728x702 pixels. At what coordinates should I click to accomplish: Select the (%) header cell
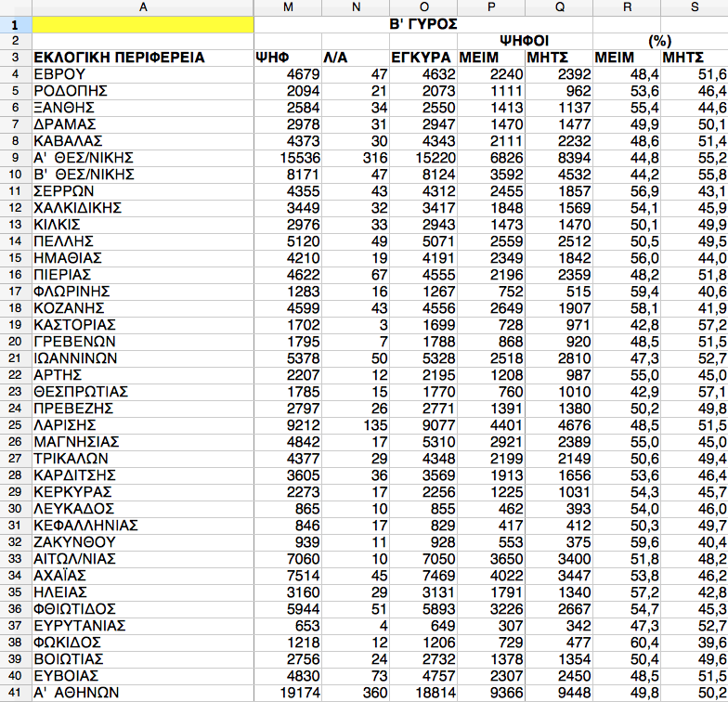[660, 41]
